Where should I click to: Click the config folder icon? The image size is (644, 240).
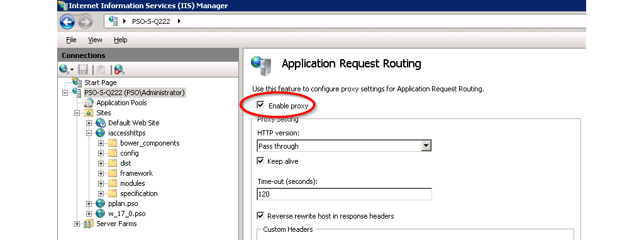113,153
